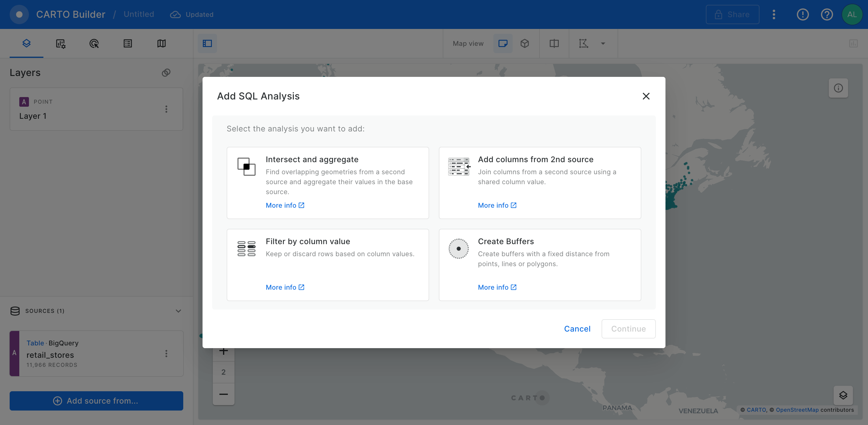
Task: Rename the Untitled map title
Action: tap(139, 14)
